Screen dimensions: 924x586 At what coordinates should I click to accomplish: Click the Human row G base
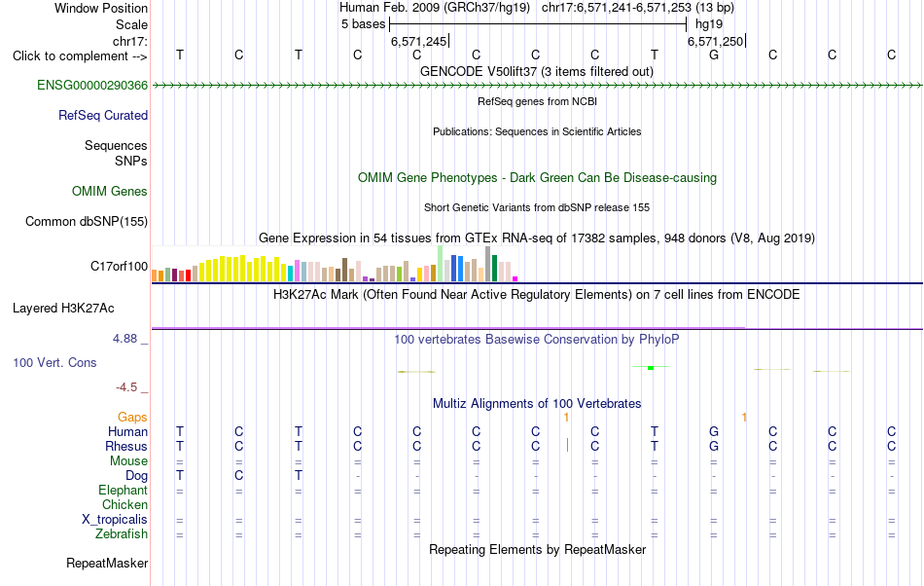coord(714,432)
